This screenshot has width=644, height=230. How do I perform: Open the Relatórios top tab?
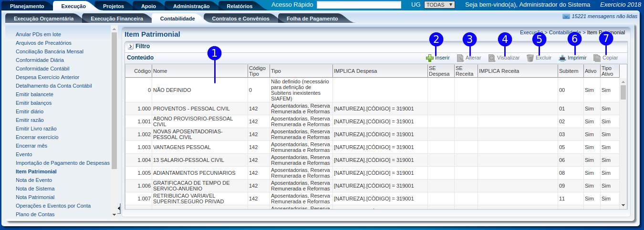(x=239, y=6)
